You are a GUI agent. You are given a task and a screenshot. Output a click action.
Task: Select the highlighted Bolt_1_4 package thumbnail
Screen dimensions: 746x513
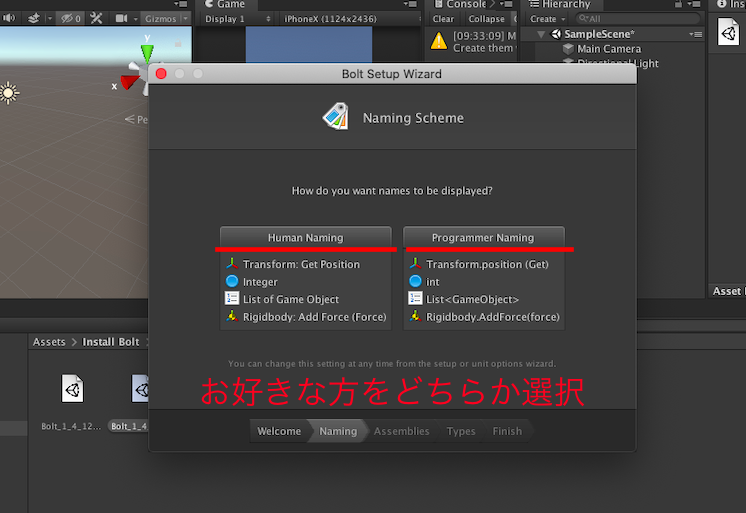(140, 388)
